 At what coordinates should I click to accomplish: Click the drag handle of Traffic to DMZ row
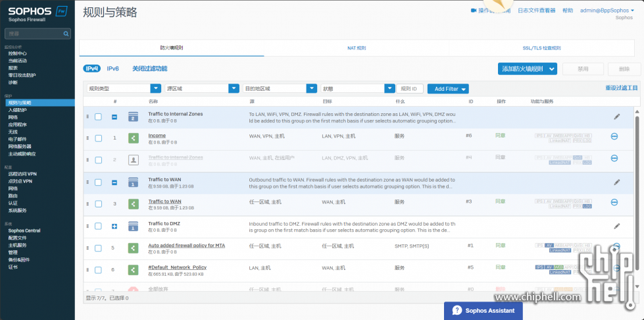coord(87,226)
